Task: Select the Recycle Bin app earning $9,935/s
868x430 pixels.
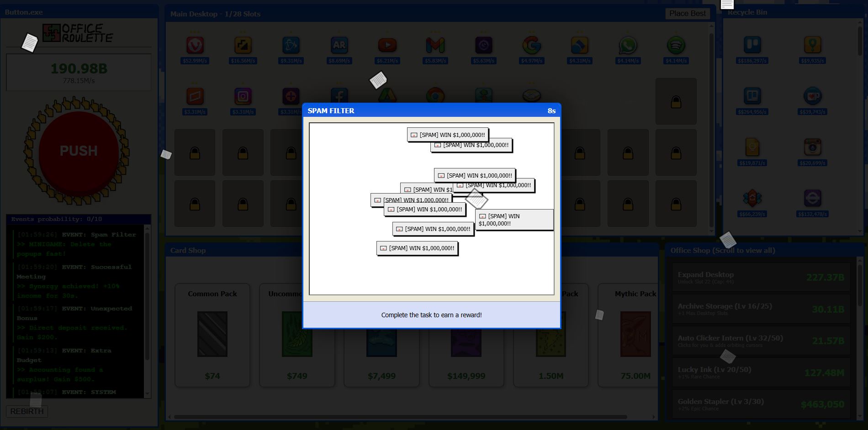Action: (x=813, y=45)
